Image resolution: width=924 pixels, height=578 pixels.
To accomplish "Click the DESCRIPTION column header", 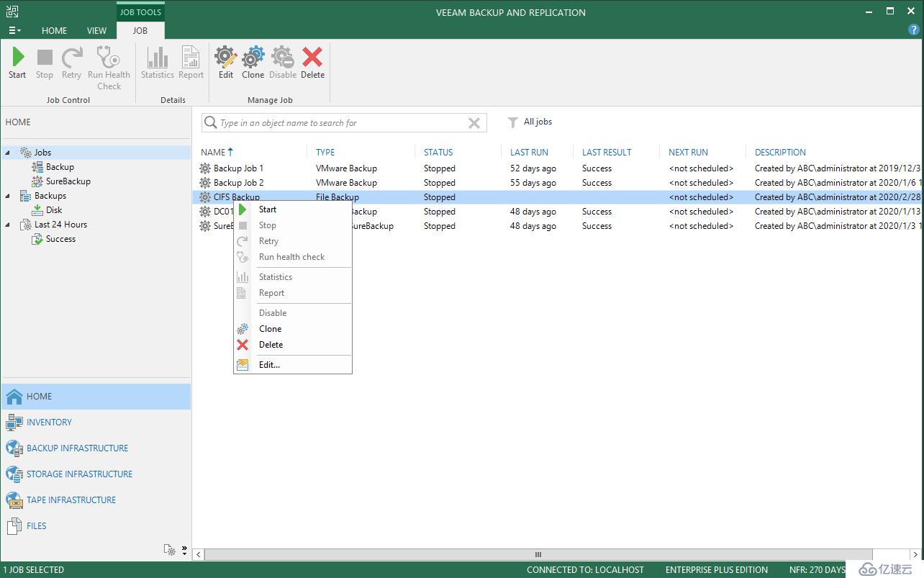I will coord(780,153).
